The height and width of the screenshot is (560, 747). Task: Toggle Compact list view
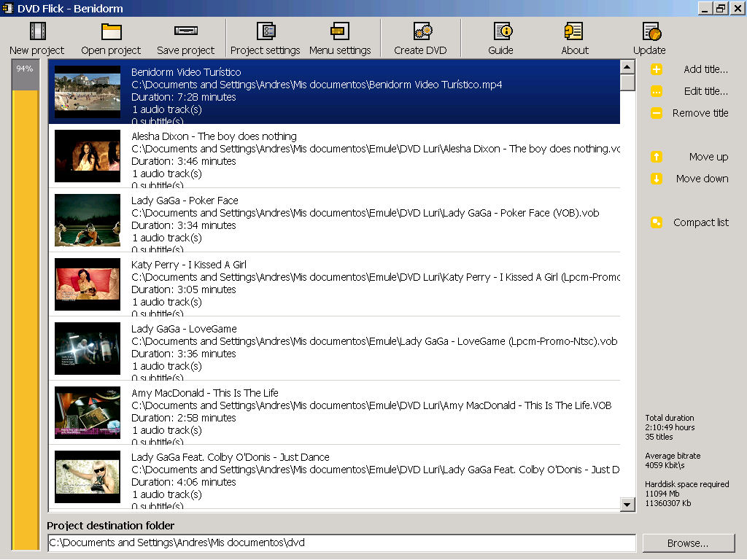(x=689, y=222)
